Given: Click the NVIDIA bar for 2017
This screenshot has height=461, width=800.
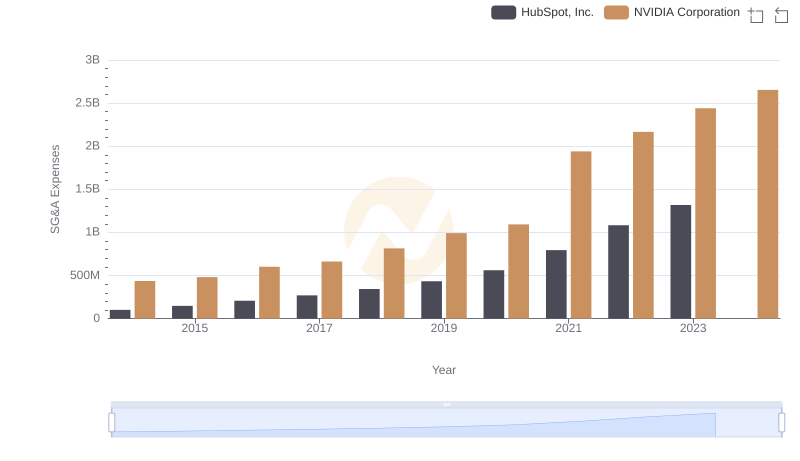Looking at the screenshot, I should coord(332,290).
